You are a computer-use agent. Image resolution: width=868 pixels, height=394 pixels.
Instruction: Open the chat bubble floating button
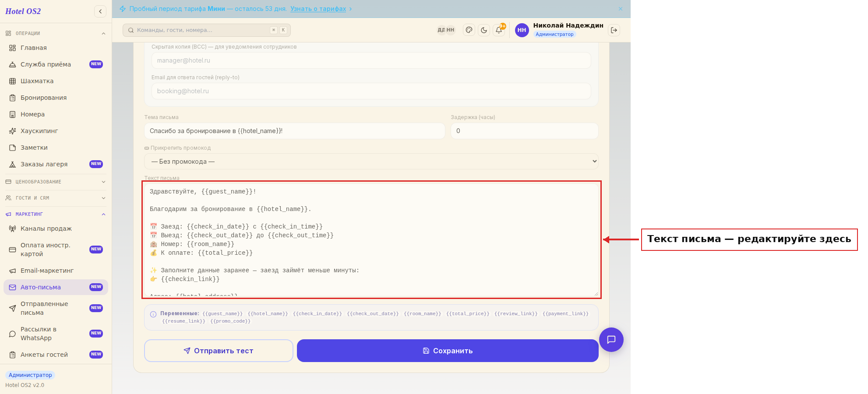click(x=611, y=340)
